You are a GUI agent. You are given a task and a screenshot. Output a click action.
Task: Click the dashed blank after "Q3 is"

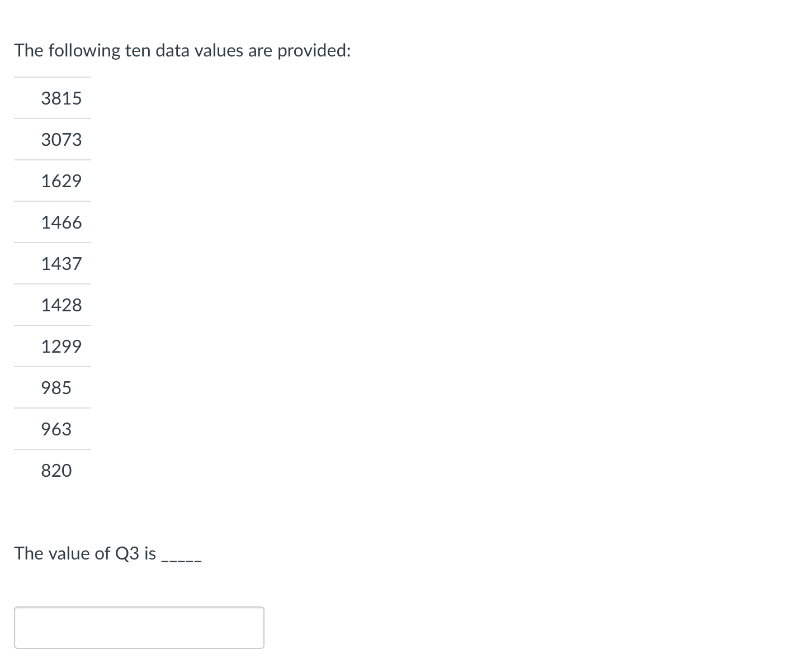pos(181,557)
